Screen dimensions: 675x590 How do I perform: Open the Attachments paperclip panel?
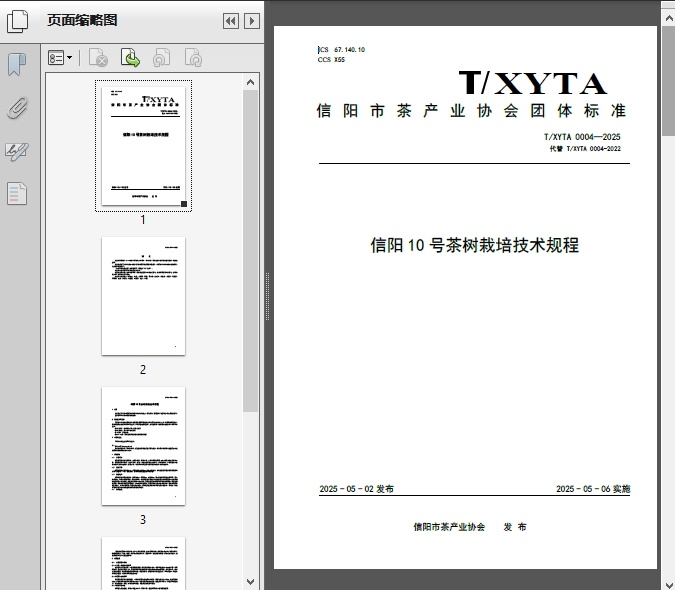[x=17, y=108]
